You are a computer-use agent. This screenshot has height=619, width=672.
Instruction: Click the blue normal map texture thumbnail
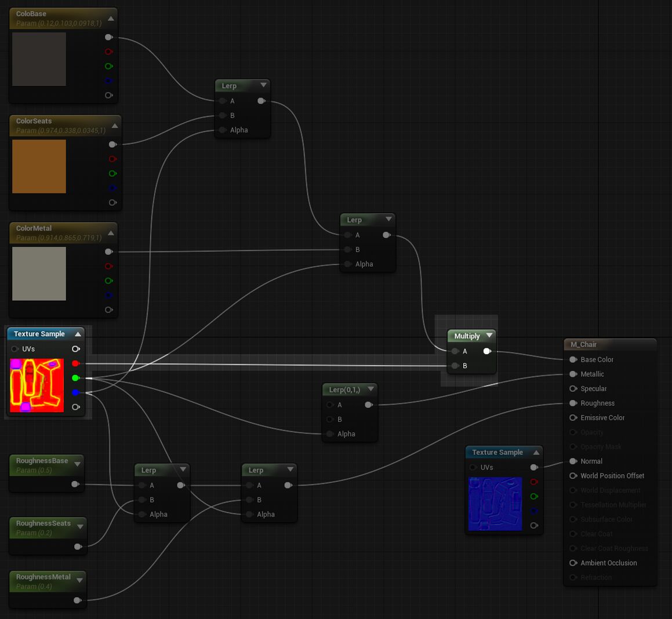click(x=495, y=504)
